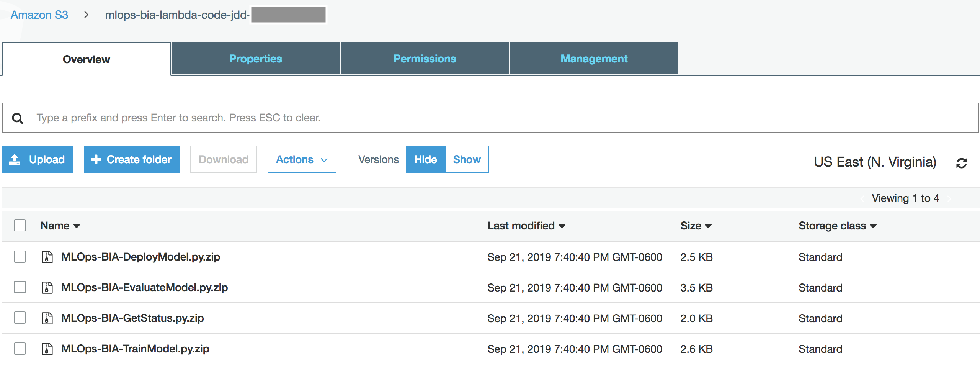This screenshot has width=980, height=367.
Task: Switch to the Properties tab
Action: 255,59
